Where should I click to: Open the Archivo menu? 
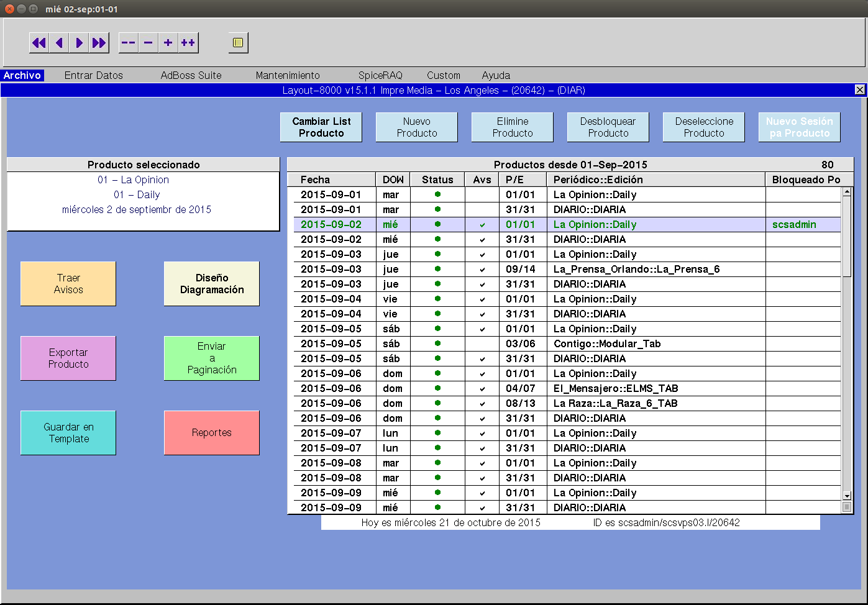22,75
